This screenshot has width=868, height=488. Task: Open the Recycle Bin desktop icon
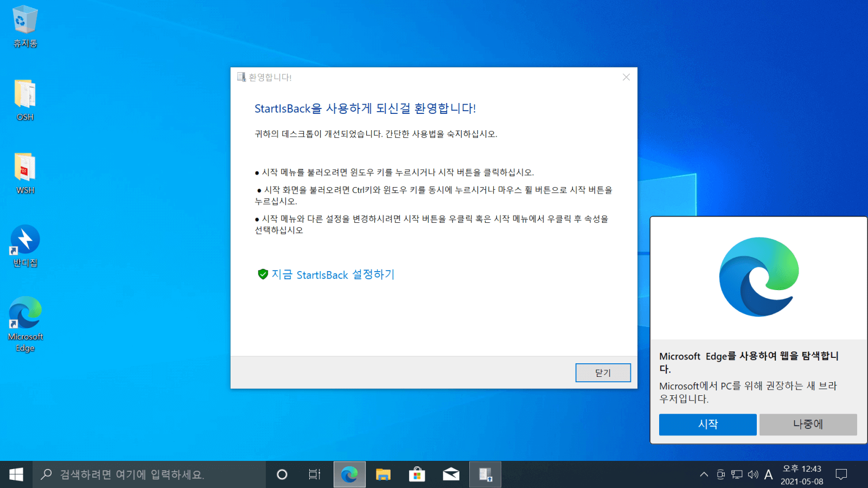coord(25,26)
